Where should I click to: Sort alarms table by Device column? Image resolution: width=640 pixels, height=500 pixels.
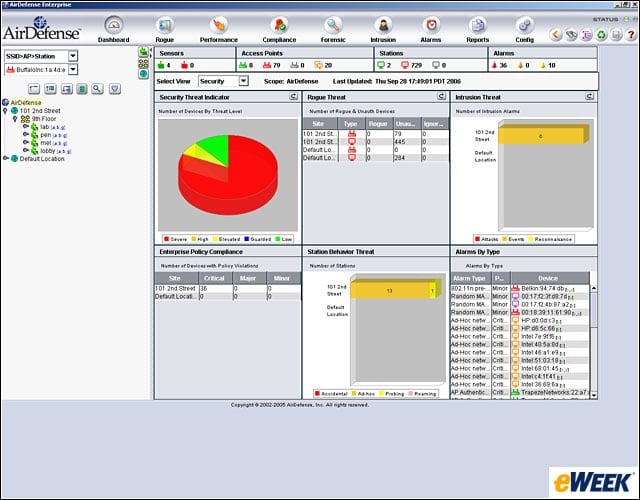[x=548, y=278]
